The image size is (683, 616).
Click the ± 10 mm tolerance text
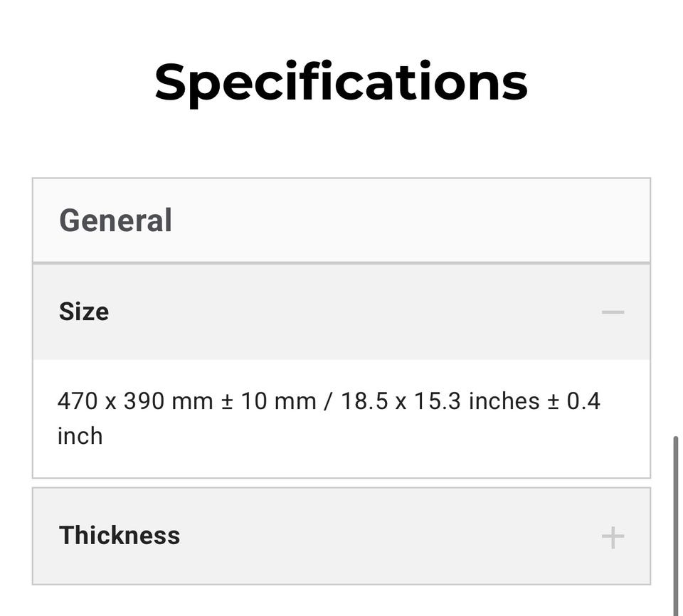click(268, 401)
